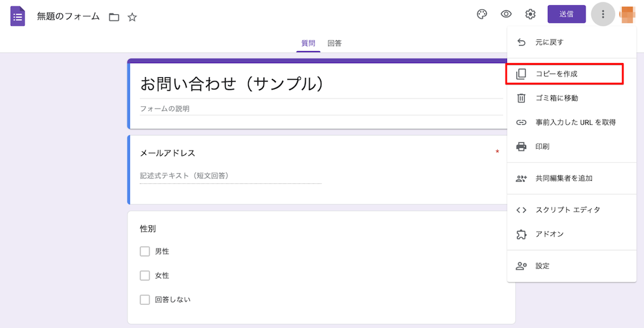Edit the form title お問い合わせ（サンプル）

point(321,84)
